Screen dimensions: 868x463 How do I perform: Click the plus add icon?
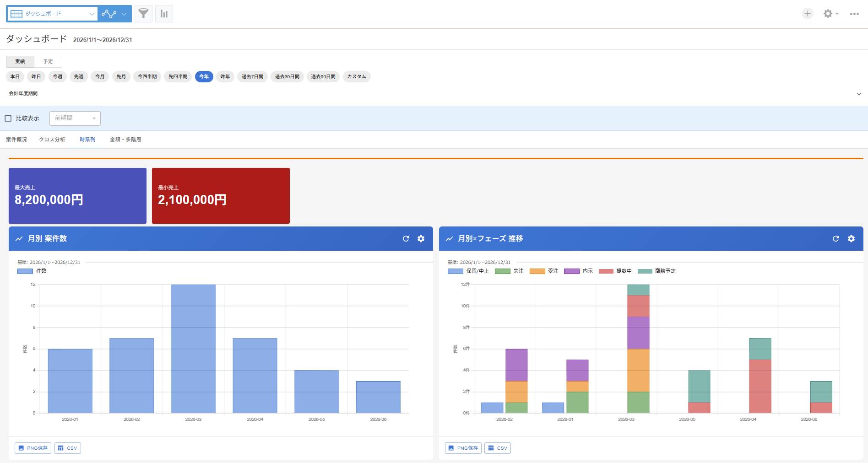pyautogui.click(x=808, y=14)
